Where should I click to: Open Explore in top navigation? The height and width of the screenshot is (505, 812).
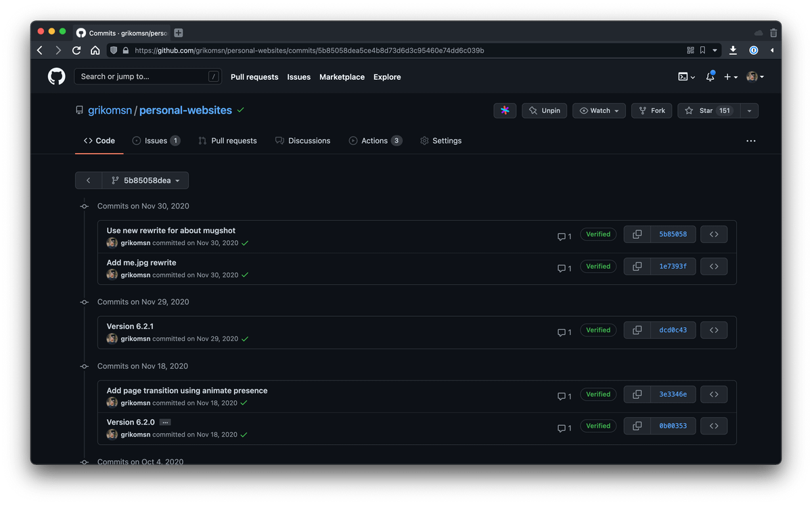[x=387, y=77]
